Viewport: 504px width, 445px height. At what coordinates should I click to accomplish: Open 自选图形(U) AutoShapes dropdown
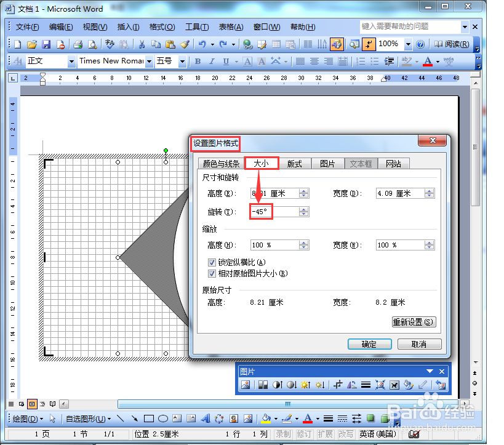(89, 419)
